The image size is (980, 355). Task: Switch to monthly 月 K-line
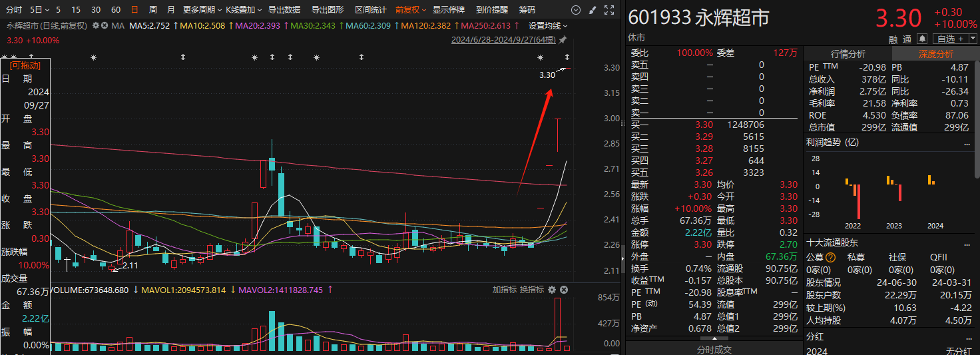coord(171,10)
